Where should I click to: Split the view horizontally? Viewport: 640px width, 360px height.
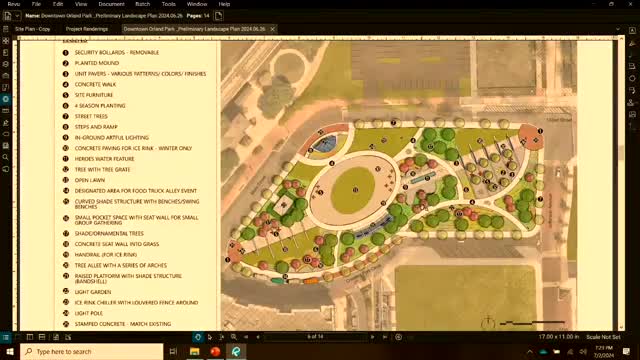pos(42,337)
